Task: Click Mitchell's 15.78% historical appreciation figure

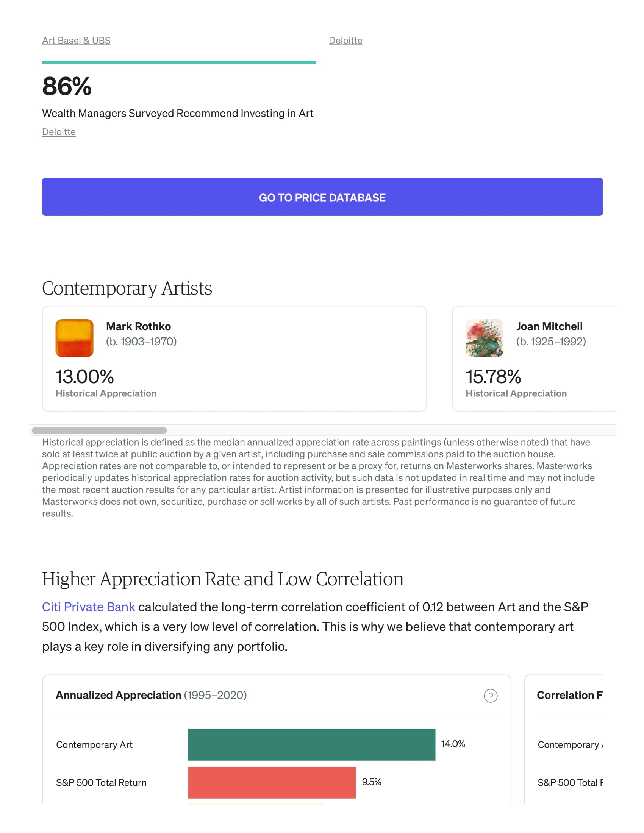Action: (493, 376)
